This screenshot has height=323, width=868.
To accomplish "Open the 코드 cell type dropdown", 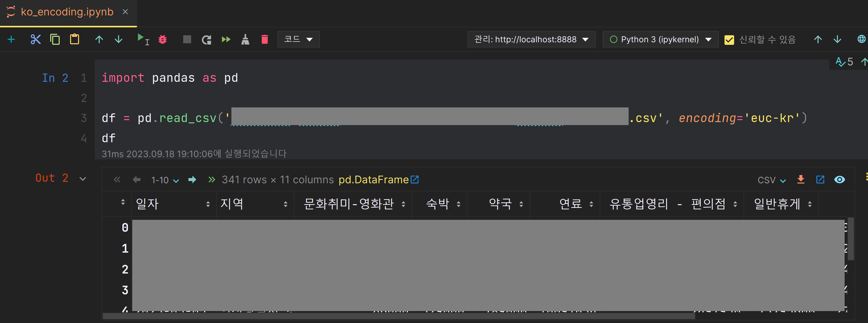I will click(x=298, y=40).
